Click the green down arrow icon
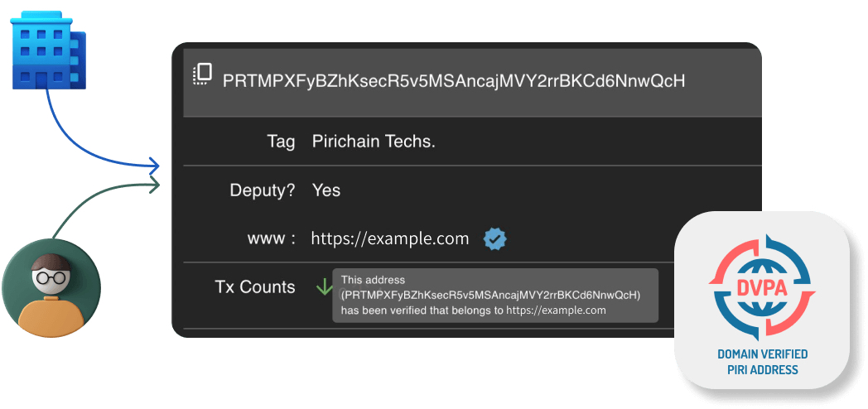The width and height of the screenshot is (868, 409). click(323, 287)
